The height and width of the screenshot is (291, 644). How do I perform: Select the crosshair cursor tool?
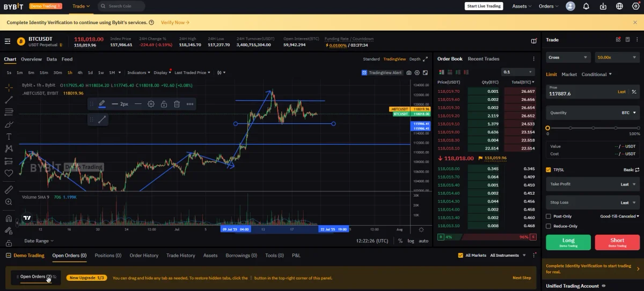[9, 87]
